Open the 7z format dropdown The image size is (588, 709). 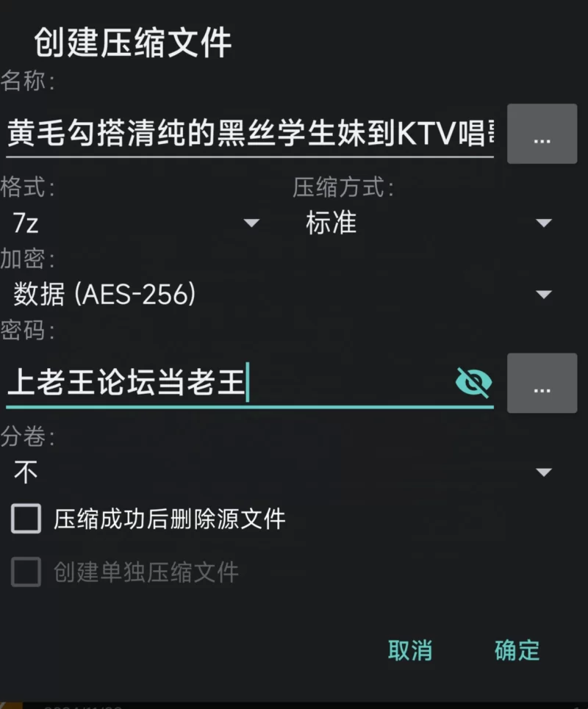tap(136, 223)
